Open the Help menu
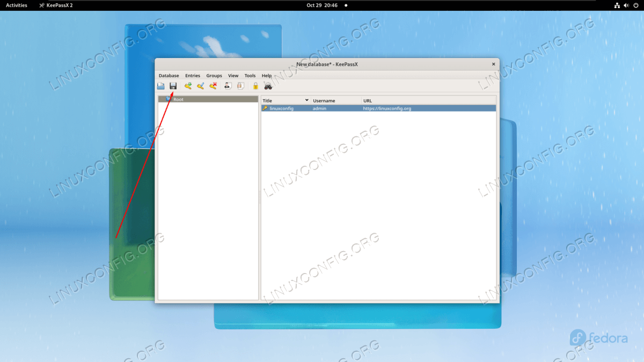This screenshot has height=362, width=644. click(267, 76)
